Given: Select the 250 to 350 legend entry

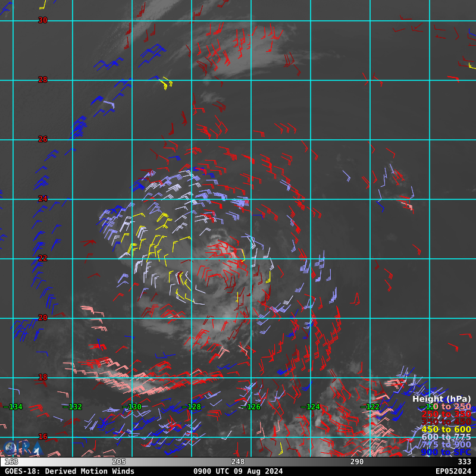Looking at the screenshot, I should pyautogui.click(x=446, y=414).
